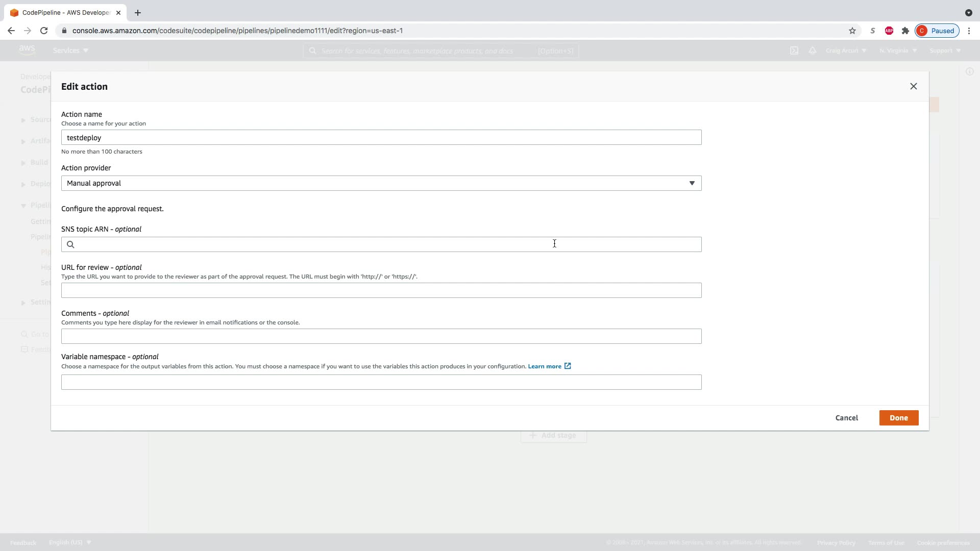
Task: Open Chrome three-dot menu
Action: pyautogui.click(x=969, y=31)
